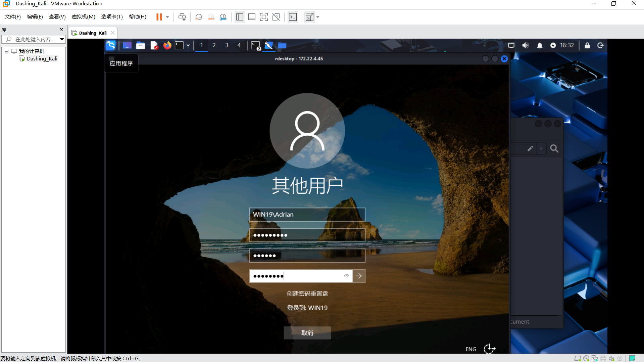Viewport: 644px width, 362px height.
Task: Switch to Kali workspace 3
Action: tap(227, 45)
